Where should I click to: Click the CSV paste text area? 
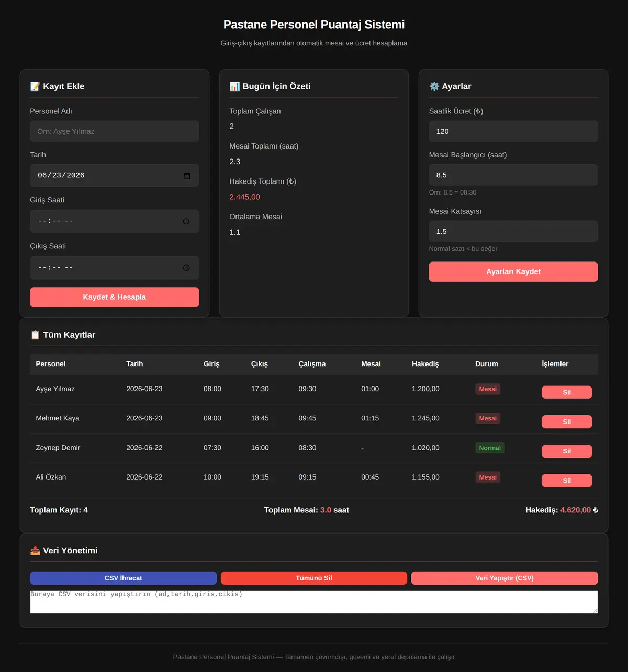click(314, 602)
